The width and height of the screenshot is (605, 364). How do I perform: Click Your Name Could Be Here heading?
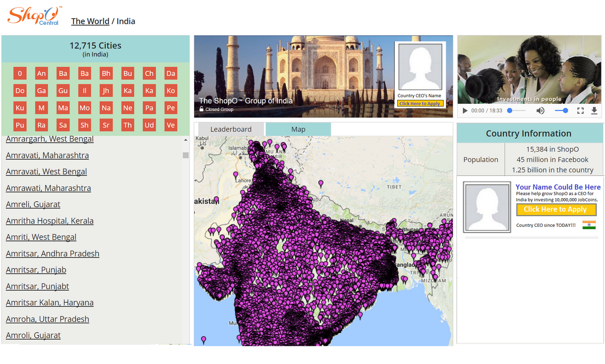[558, 187]
